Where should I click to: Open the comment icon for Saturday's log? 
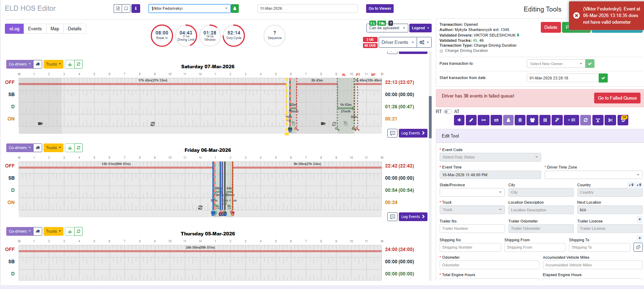(393, 133)
